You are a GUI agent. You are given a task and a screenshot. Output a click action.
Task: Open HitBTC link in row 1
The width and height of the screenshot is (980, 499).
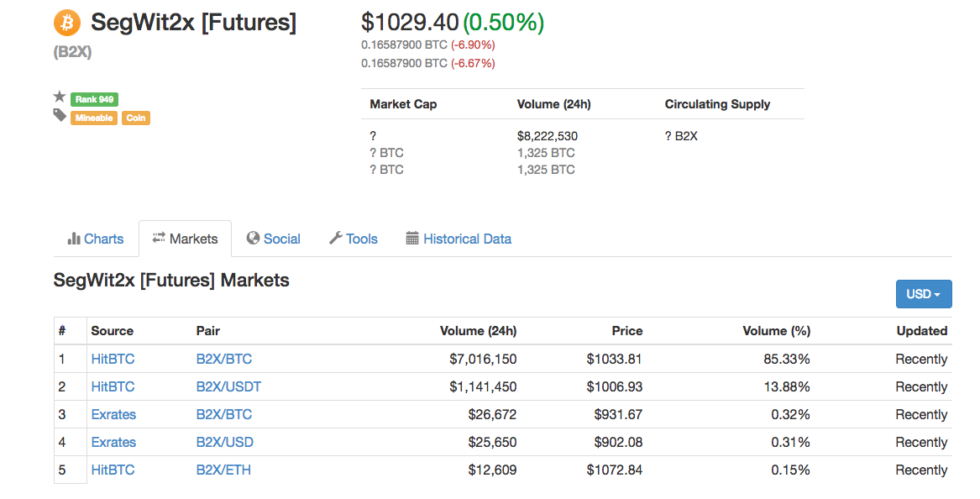(x=113, y=359)
